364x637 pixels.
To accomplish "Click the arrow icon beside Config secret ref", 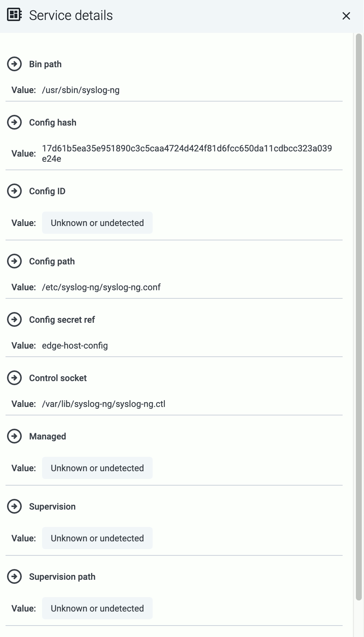I will click(14, 319).
